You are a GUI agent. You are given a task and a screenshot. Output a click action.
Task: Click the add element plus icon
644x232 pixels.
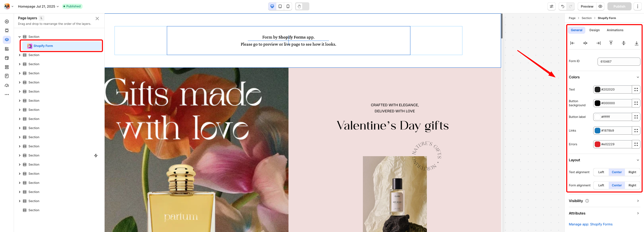7,22
